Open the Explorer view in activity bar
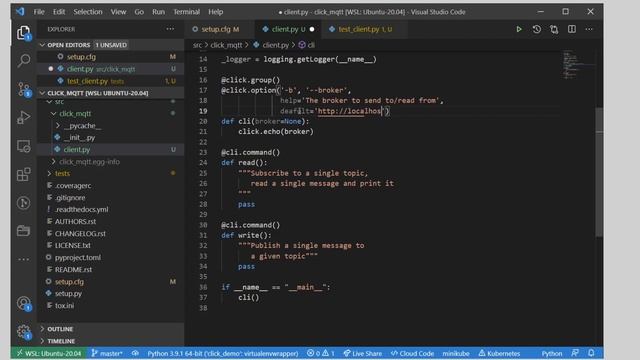The width and height of the screenshot is (640, 360). pos(24,33)
